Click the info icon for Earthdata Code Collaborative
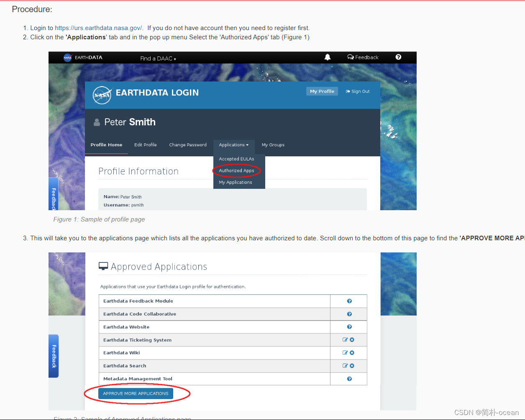 (x=349, y=314)
